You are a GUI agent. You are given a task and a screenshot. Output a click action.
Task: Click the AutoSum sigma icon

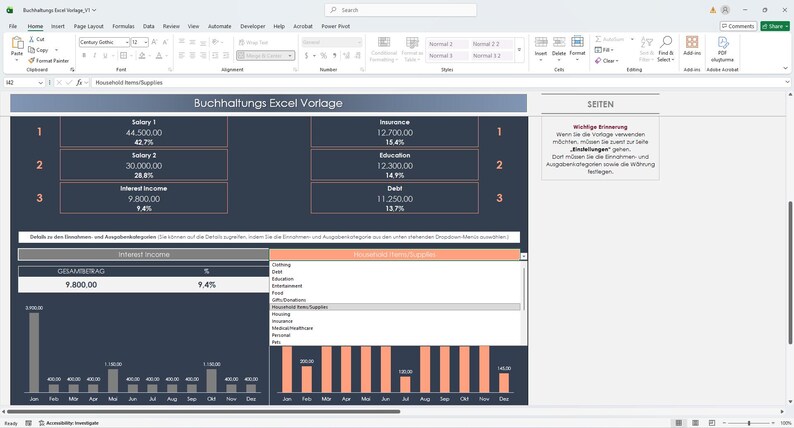[598, 39]
